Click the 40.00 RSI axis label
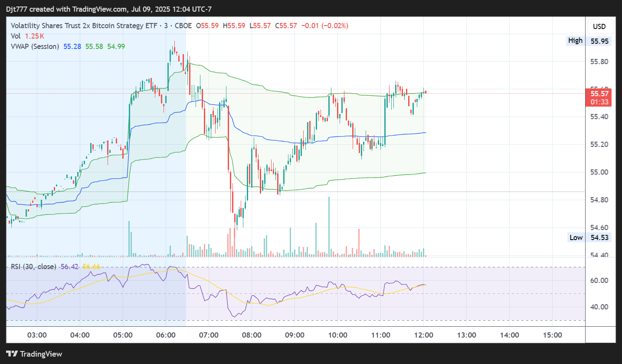This screenshot has height=364, width=622. pyautogui.click(x=599, y=307)
